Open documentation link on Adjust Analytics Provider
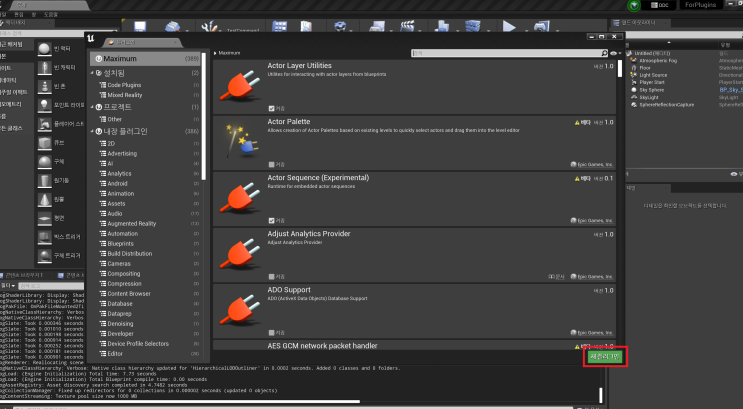 pyautogui.click(x=556, y=276)
